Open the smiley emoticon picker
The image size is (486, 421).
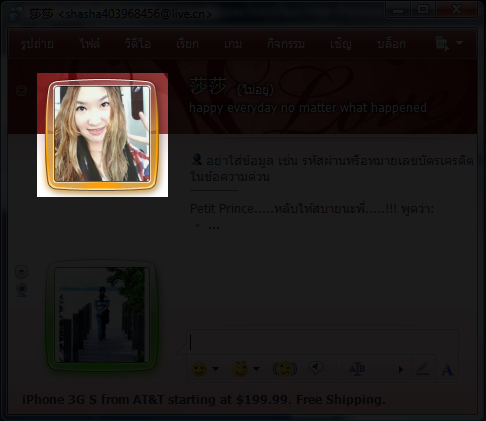tap(199, 369)
